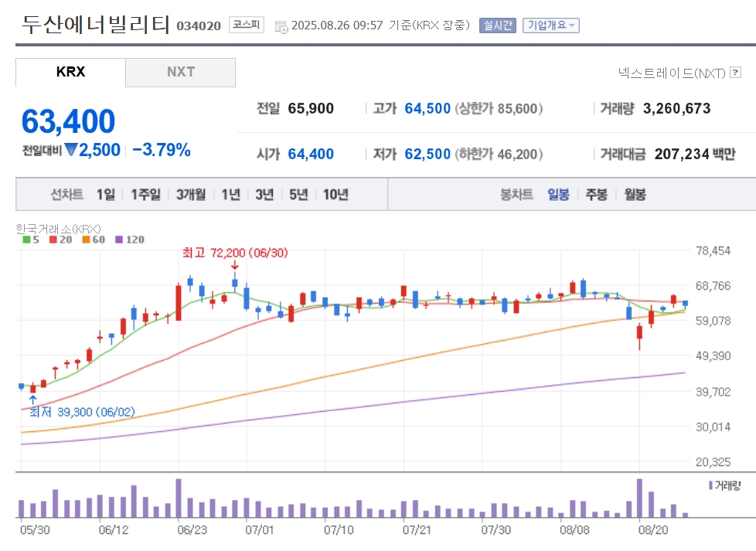Viewport: 756px width, 551px height.
Task: Click the 선차트 section label
Action: (x=67, y=194)
